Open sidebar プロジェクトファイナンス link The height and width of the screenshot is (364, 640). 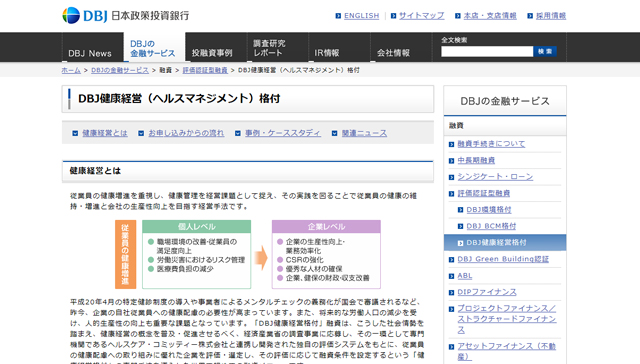click(507, 319)
